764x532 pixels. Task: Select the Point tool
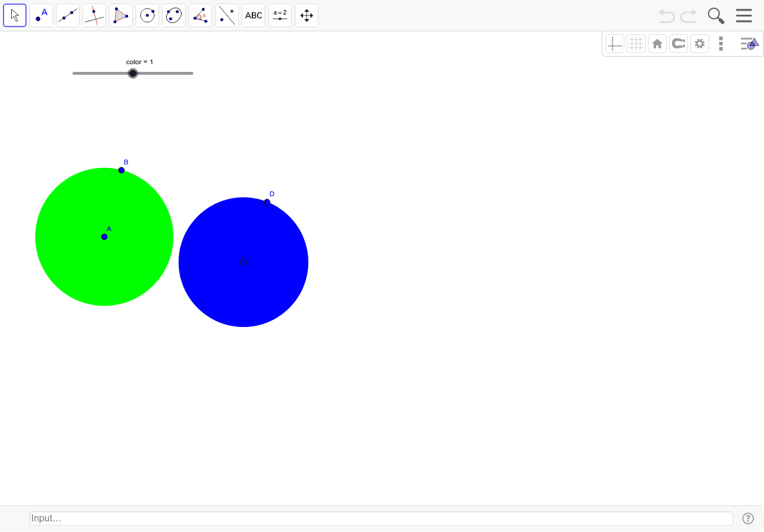tap(41, 15)
